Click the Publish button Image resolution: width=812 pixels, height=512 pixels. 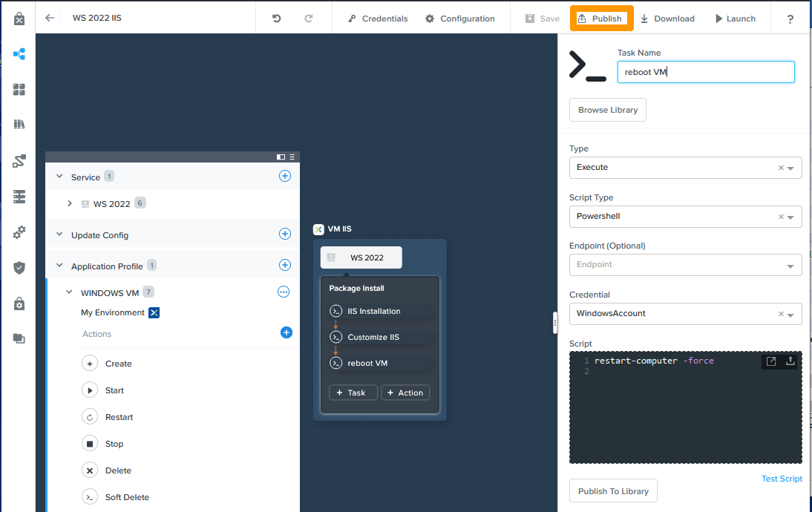(601, 19)
